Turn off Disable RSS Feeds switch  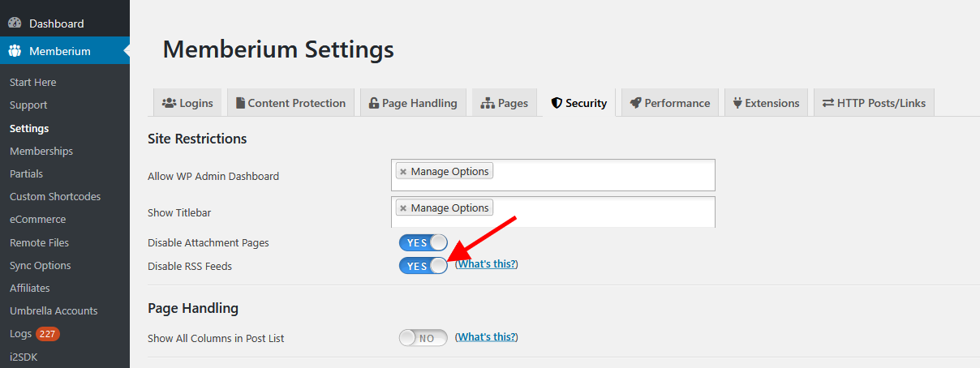(423, 266)
